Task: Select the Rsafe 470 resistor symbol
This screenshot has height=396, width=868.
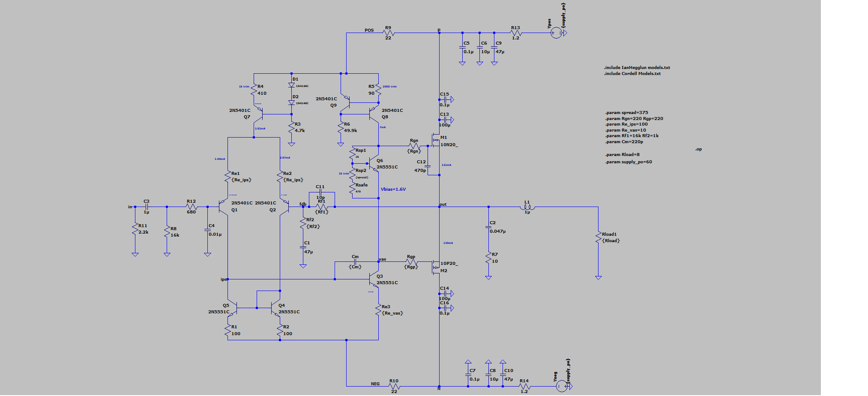Action: click(x=352, y=188)
